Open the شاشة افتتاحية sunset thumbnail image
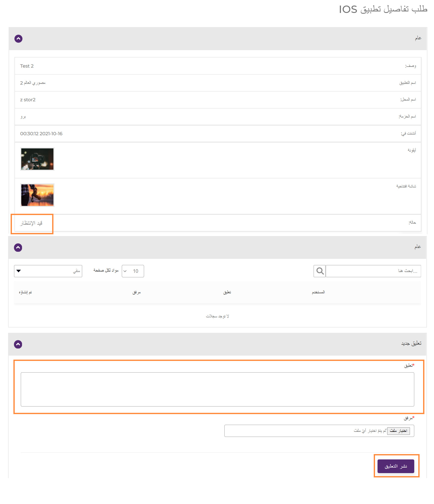Viewport: 434px width, 504px height. pos(37,195)
